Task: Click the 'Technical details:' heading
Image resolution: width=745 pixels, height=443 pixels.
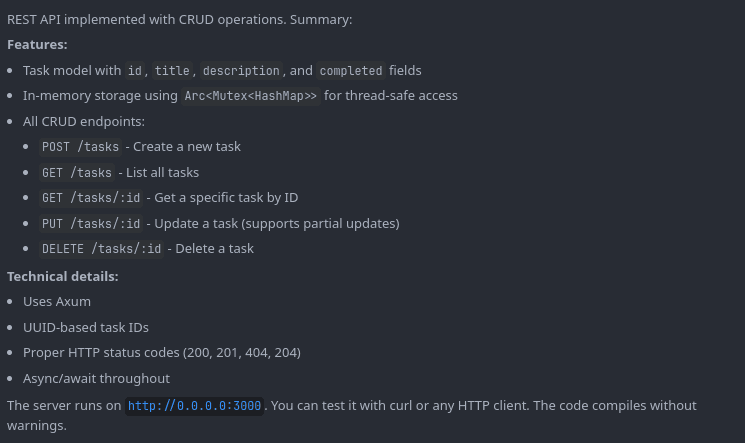Action: pyautogui.click(x=63, y=276)
